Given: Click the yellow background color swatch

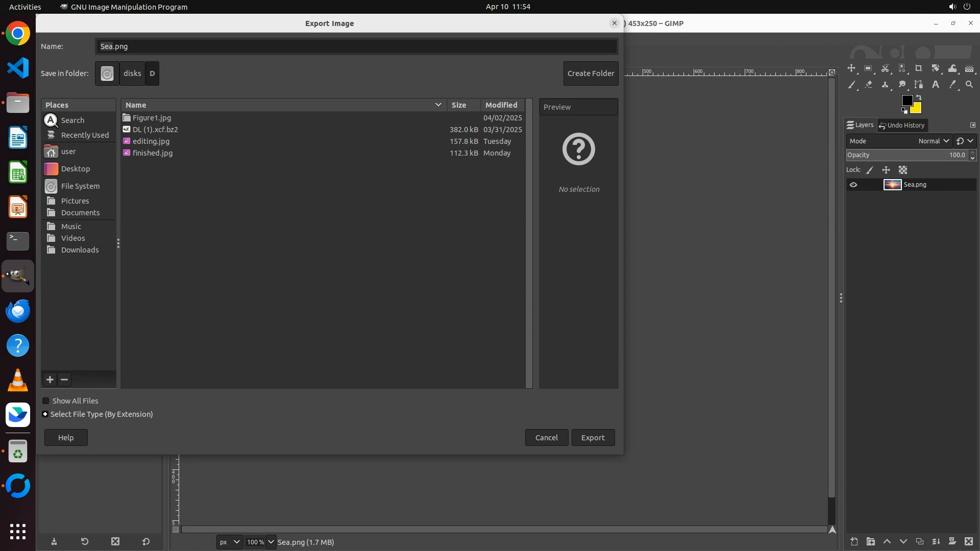Looking at the screenshot, I should [917, 109].
